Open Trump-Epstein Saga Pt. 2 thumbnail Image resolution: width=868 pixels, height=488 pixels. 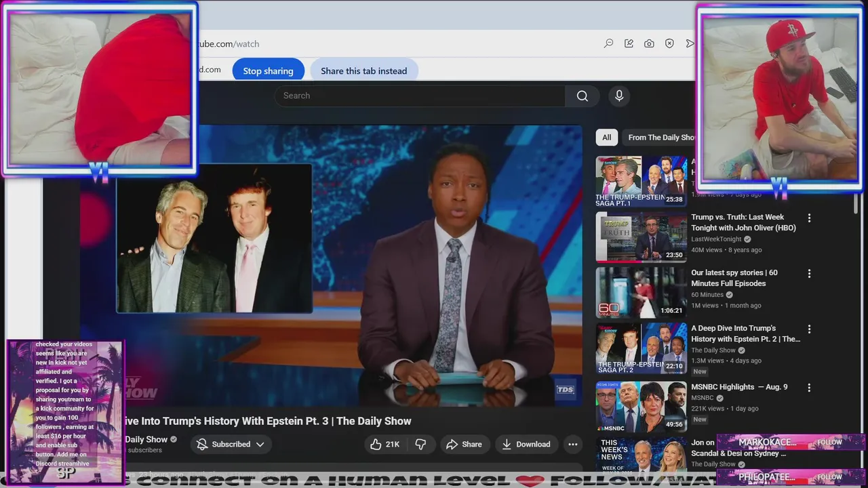click(641, 348)
